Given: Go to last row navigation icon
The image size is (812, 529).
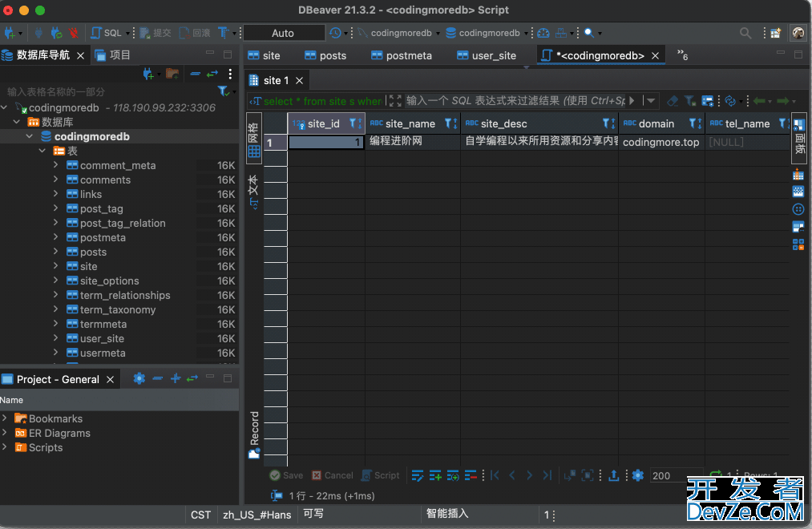Looking at the screenshot, I should pyautogui.click(x=547, y=475).
